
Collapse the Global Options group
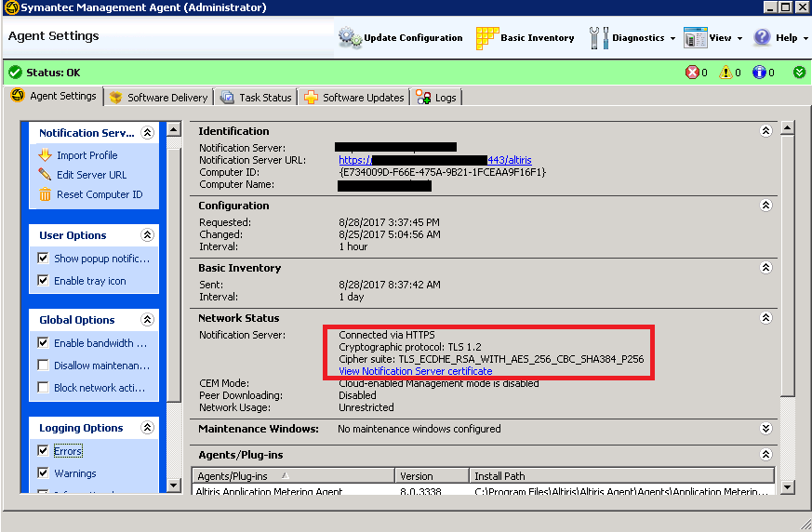coord(148,320)
